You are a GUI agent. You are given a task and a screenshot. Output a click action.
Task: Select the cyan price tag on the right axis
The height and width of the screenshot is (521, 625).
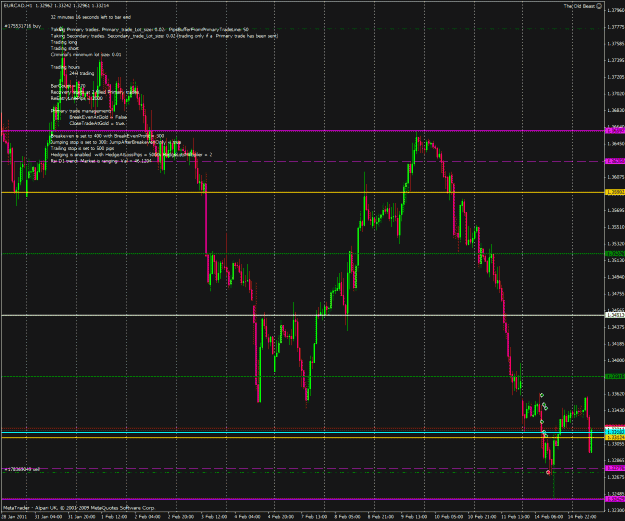(x=615, y=432)
